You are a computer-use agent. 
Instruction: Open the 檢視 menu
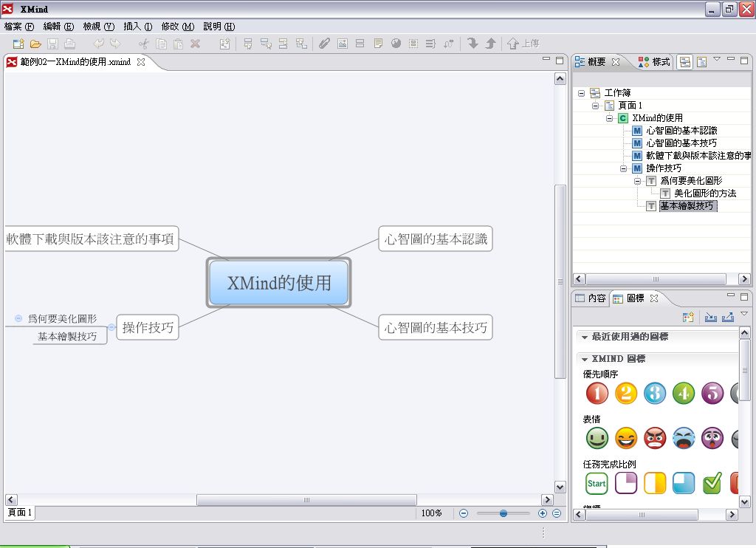pyautogui.click(x=99, y=27)
